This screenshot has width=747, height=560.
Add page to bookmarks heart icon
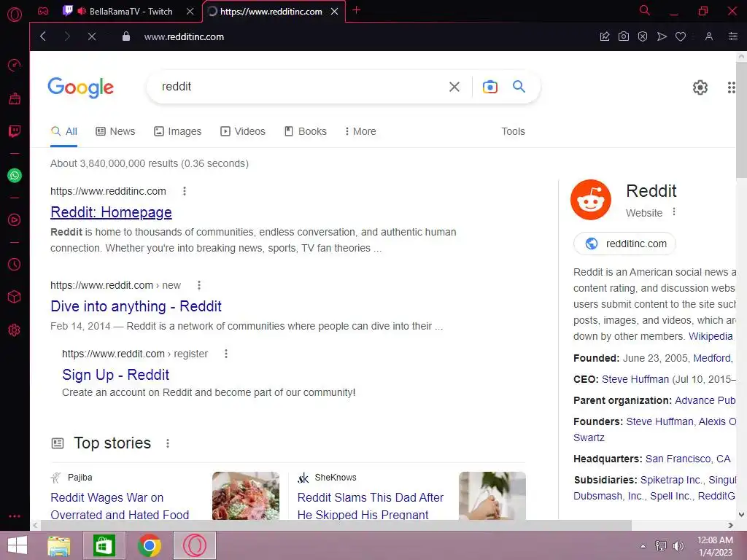(681, 36)
